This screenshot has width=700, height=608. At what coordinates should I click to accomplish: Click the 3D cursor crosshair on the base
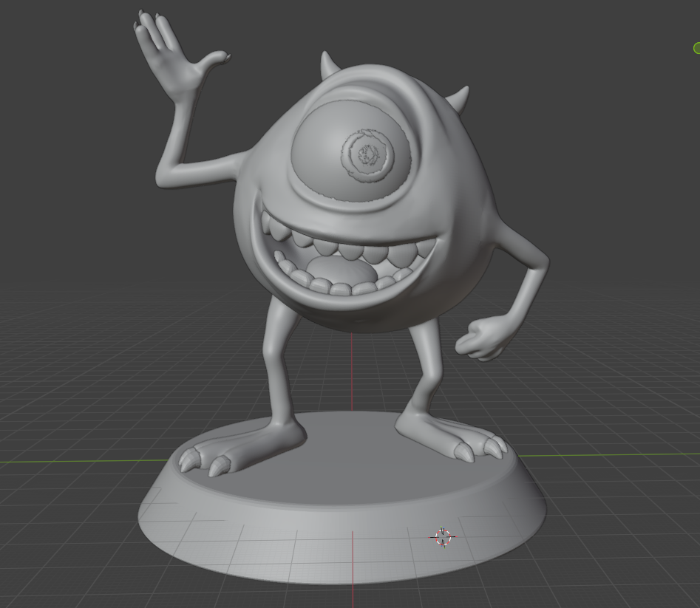pyautogui.click(x=443, y=536)
